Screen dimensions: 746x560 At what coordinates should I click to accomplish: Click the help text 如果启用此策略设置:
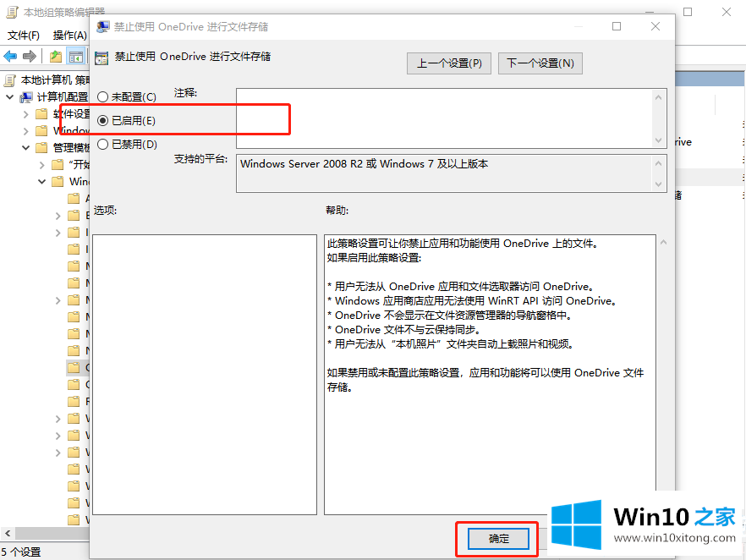click(374, 258)
